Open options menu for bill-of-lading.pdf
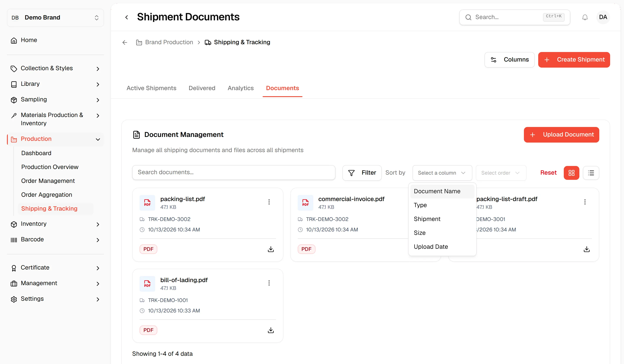Image resolution: width=624 pixels, height=364 pixels. [x=269, y=283]
